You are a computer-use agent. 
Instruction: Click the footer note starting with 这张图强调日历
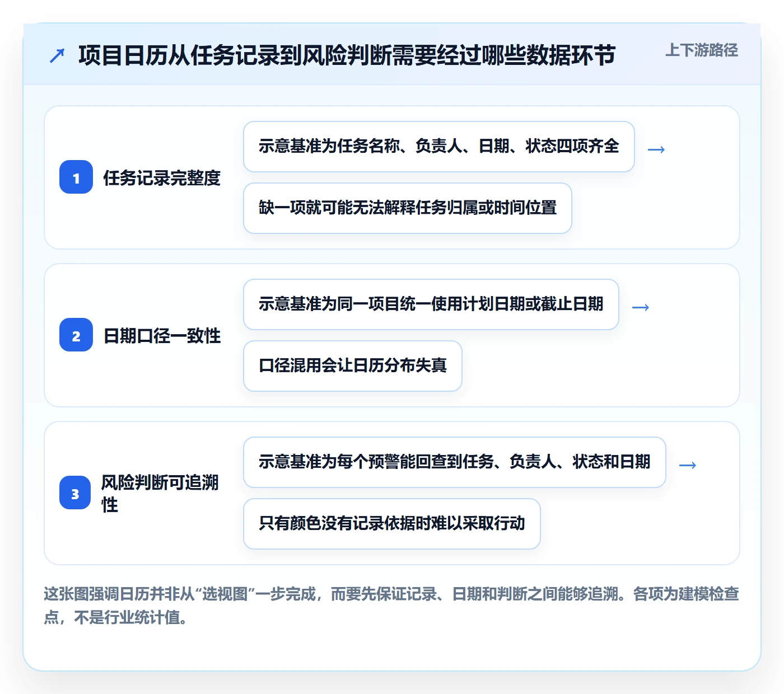tap(391, 606)
